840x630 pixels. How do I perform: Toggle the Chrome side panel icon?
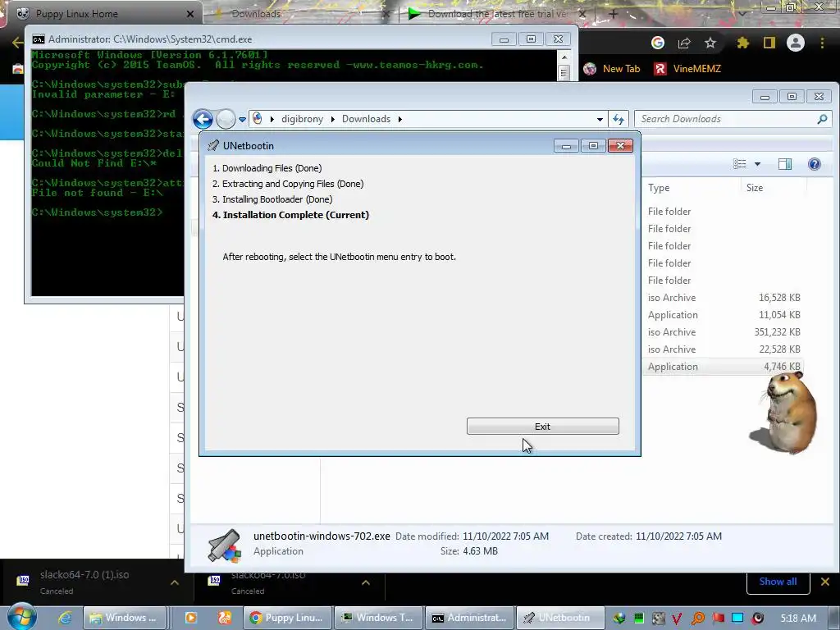tap(769, 43)
